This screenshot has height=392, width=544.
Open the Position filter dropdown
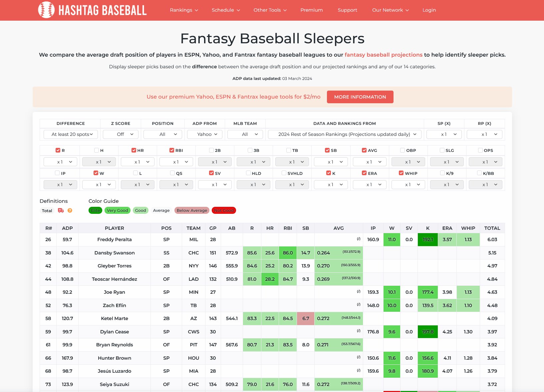tap(162, 134)
